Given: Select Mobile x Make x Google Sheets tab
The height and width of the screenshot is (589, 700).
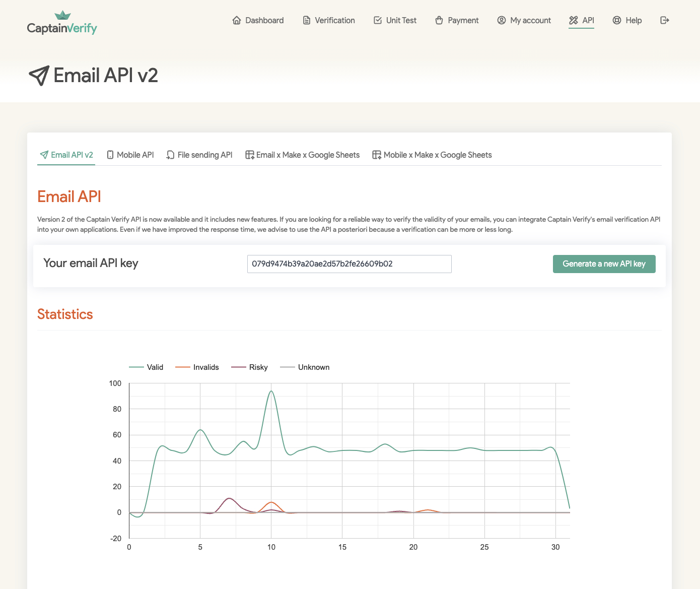Looking at the screenshot, I should [432, 155].
